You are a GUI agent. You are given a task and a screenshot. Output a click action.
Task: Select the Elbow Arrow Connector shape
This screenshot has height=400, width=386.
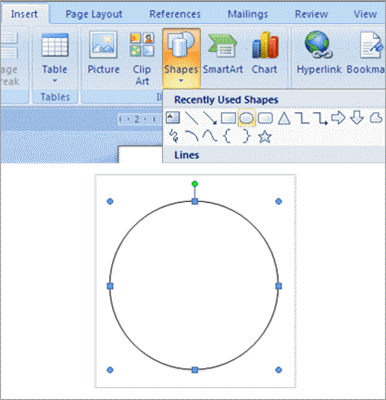coord(321,118)
